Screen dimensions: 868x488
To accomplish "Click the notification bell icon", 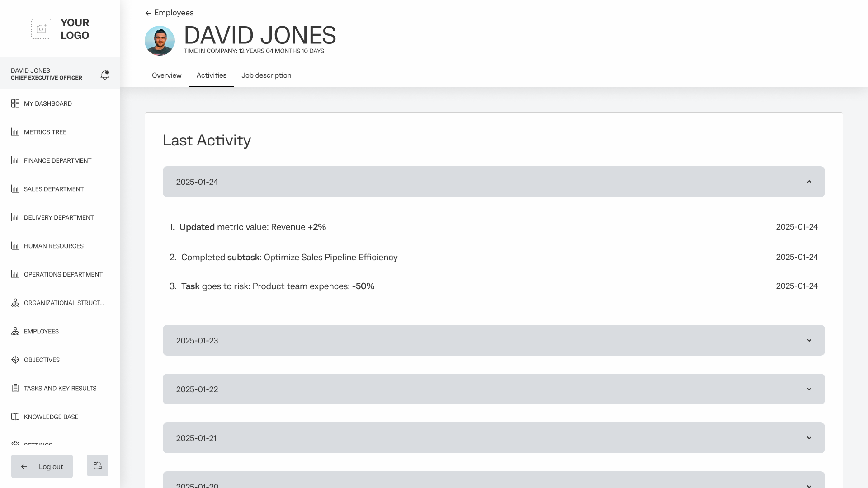I will click(x=105, y=75).
